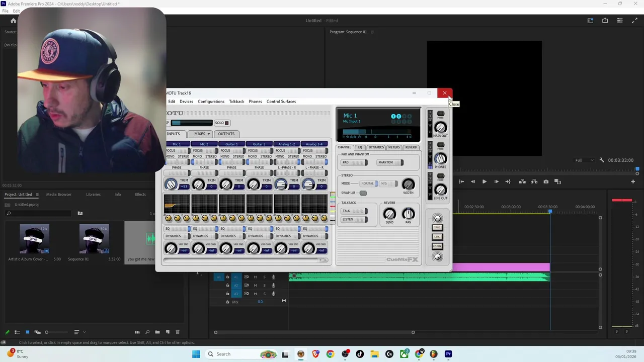The image size is (644, 362).
Task: Open Configurations menu in MOTU window
Action: 211,102
